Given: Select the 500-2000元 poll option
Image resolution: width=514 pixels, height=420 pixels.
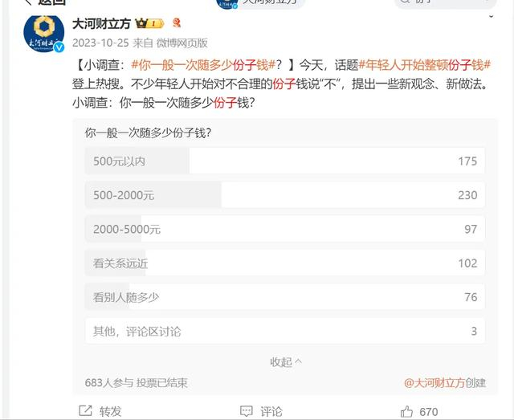Looking at the screenshot, I should [x=284, y=195].
